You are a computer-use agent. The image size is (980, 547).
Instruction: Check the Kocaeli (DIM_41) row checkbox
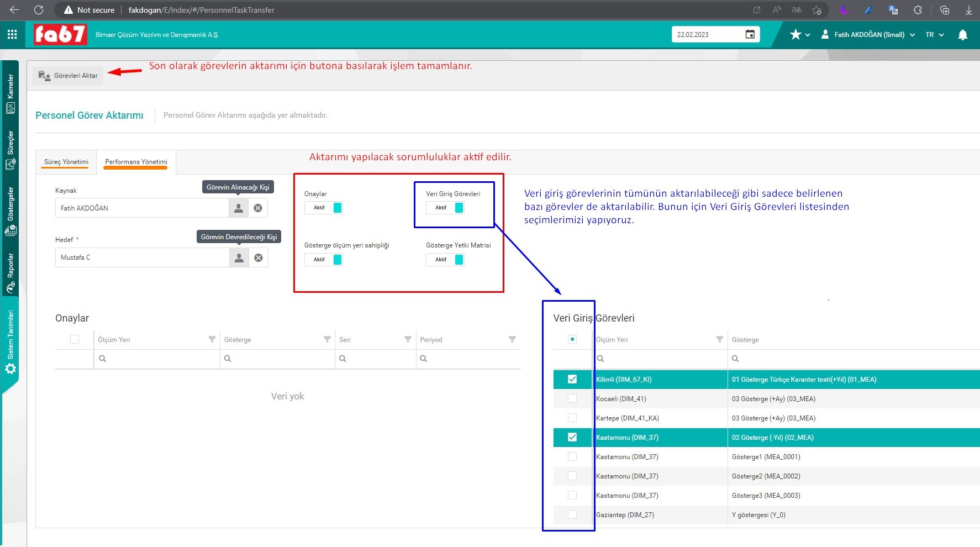(x=572, y=399)
